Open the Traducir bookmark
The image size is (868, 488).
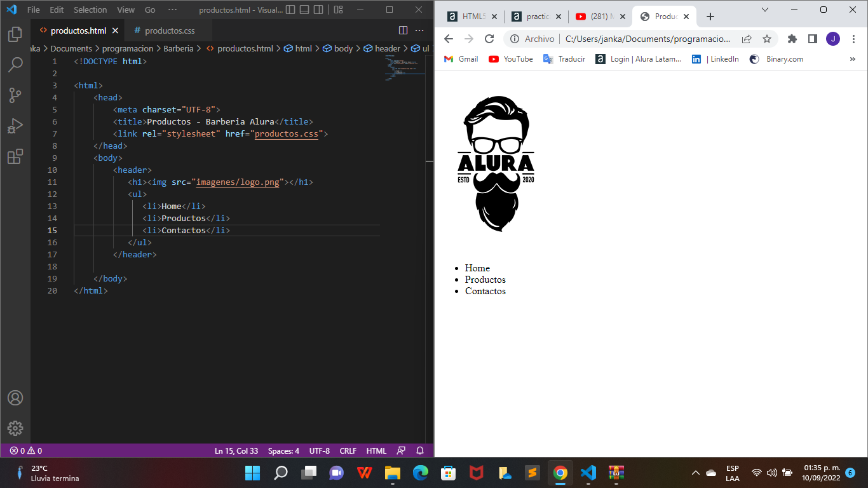pos(564,59)
